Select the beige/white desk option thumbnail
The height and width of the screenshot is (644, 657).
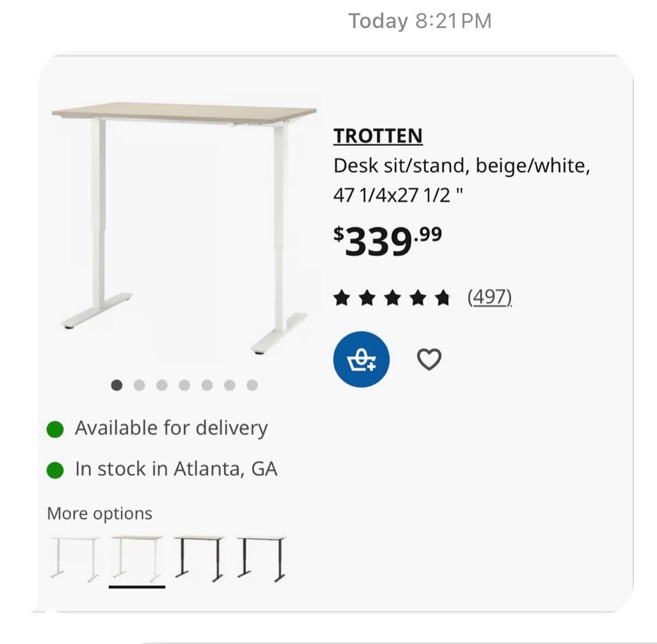137,559
